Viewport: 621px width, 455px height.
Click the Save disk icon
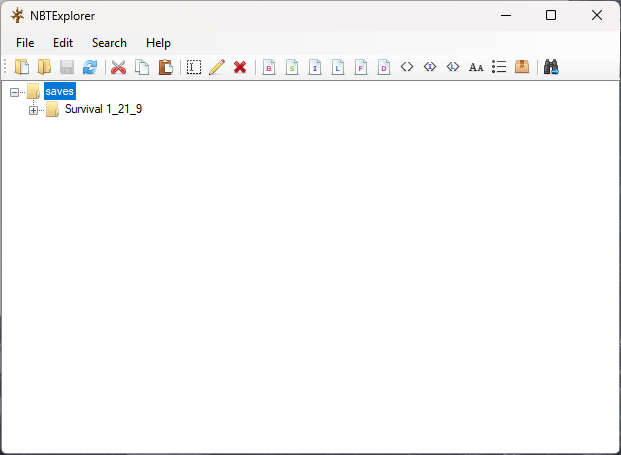[67, 67]
